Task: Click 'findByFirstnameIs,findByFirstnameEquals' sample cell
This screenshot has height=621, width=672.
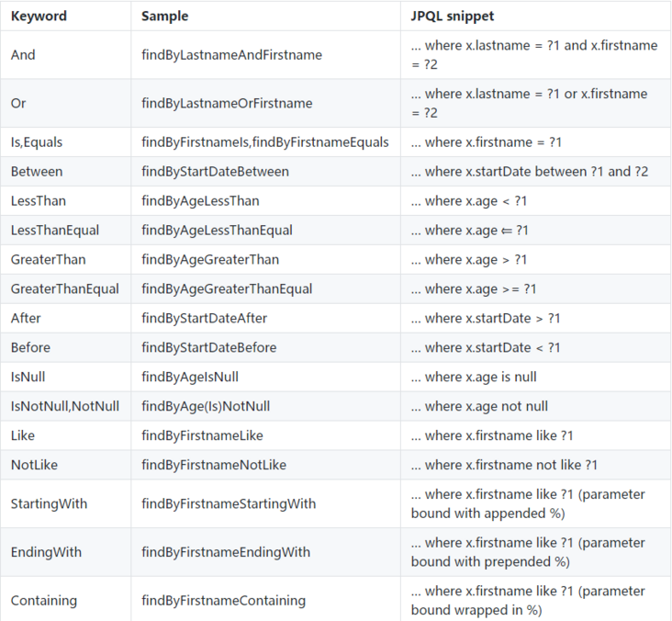Action: pyautogui.click(x=265, y=142)
